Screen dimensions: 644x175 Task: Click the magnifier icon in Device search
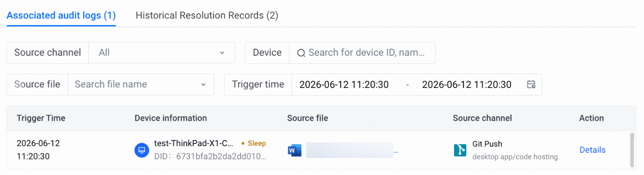coord(301,53)
